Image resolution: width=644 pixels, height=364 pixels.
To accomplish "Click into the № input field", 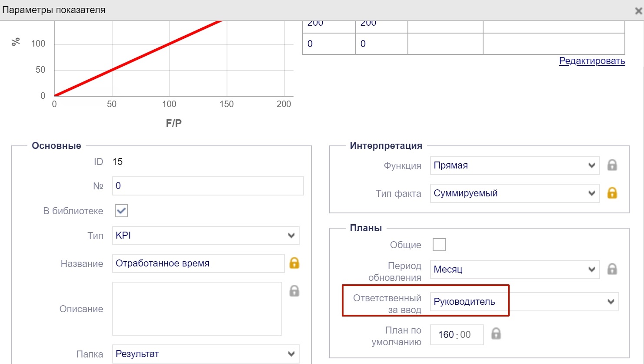I will [x=208, y=186].
